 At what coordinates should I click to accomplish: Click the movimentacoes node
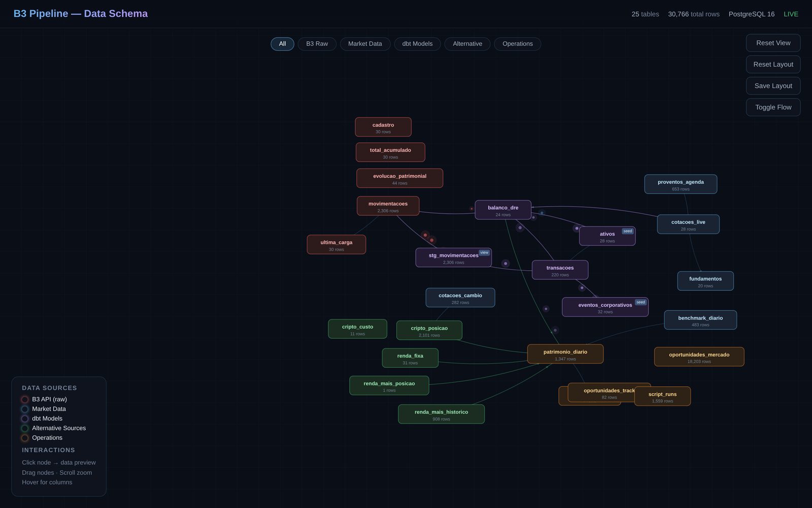pos(388,206)
